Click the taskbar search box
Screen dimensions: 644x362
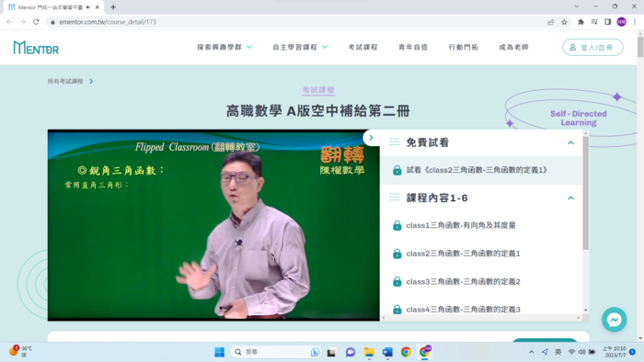(276, 352)
